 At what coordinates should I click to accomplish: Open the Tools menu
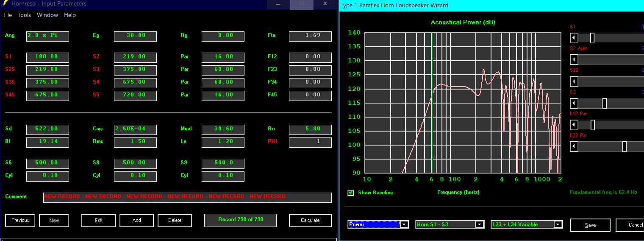[24, 15]
